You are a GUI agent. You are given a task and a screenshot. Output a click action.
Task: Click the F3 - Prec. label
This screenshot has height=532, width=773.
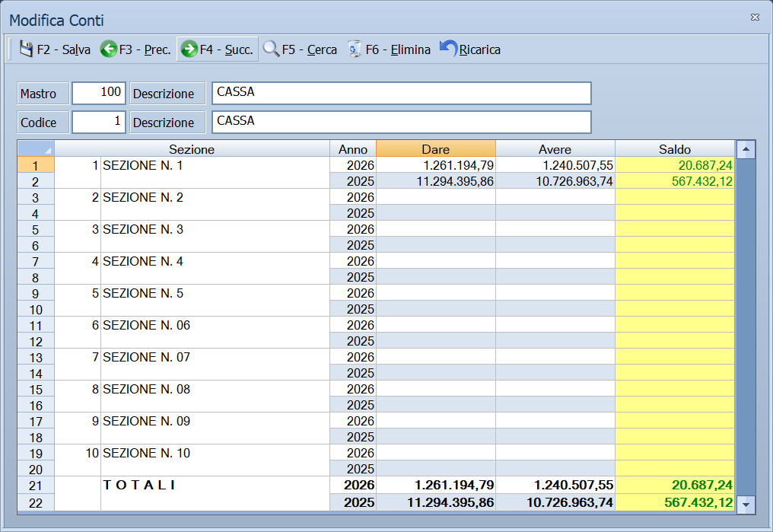(145, 49)
